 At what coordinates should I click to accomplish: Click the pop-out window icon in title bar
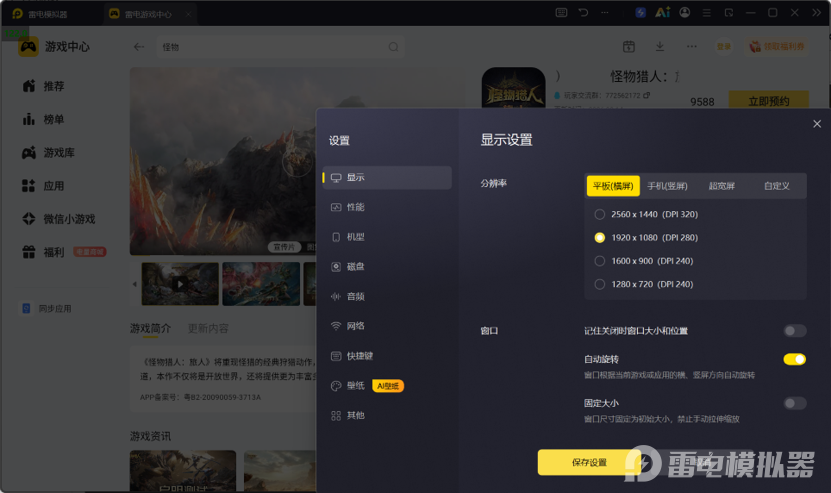pyautogui.click(x=729, y=13)
